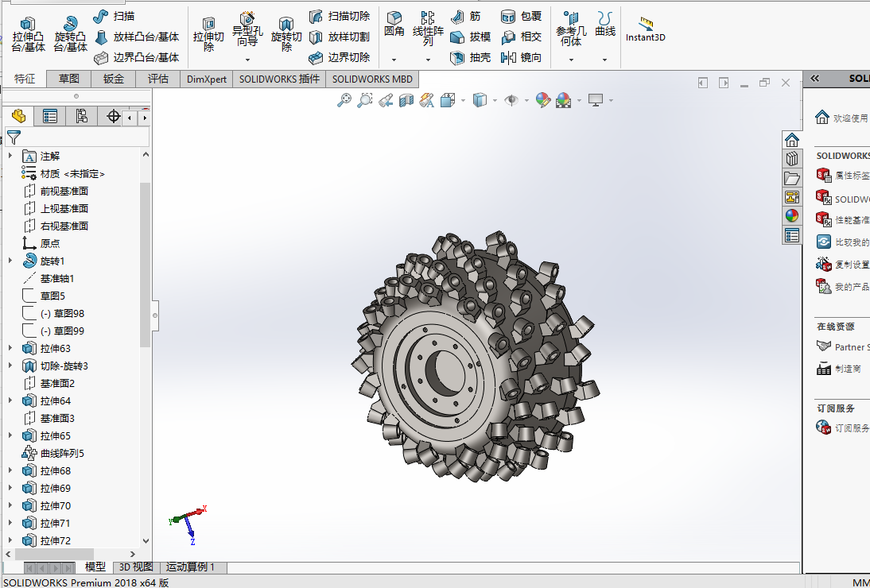
Task: Click the 拔模 draft tool
Action: point(471,37)
